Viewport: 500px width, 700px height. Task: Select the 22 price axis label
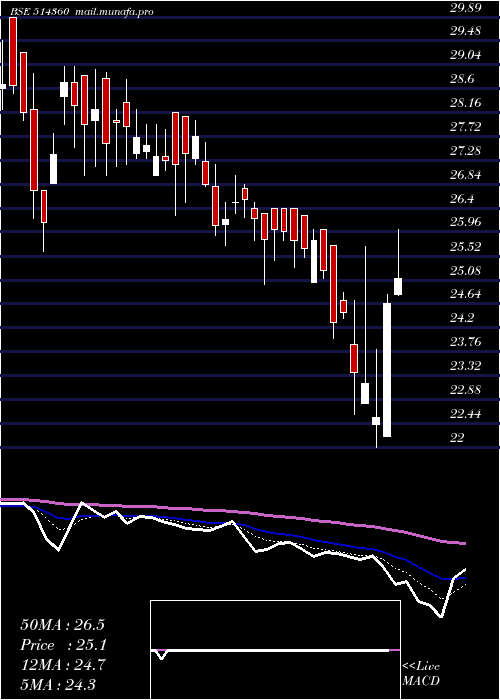click(x=457, y=438)
